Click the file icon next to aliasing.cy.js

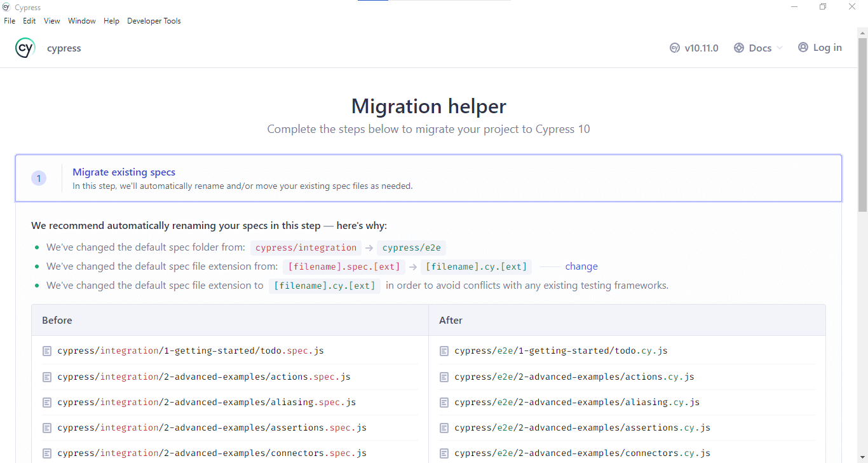(444, 401)
